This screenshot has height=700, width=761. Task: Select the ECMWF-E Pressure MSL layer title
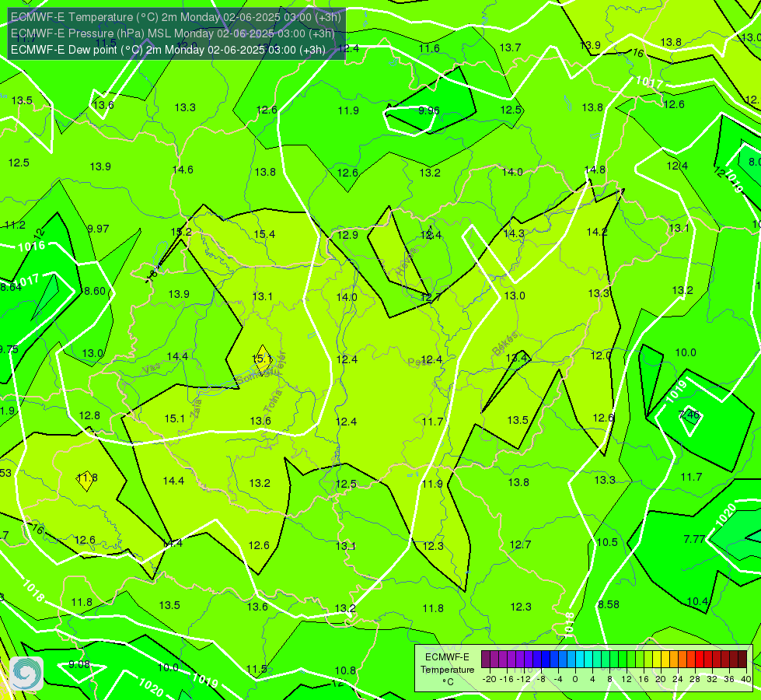[173, 33]
